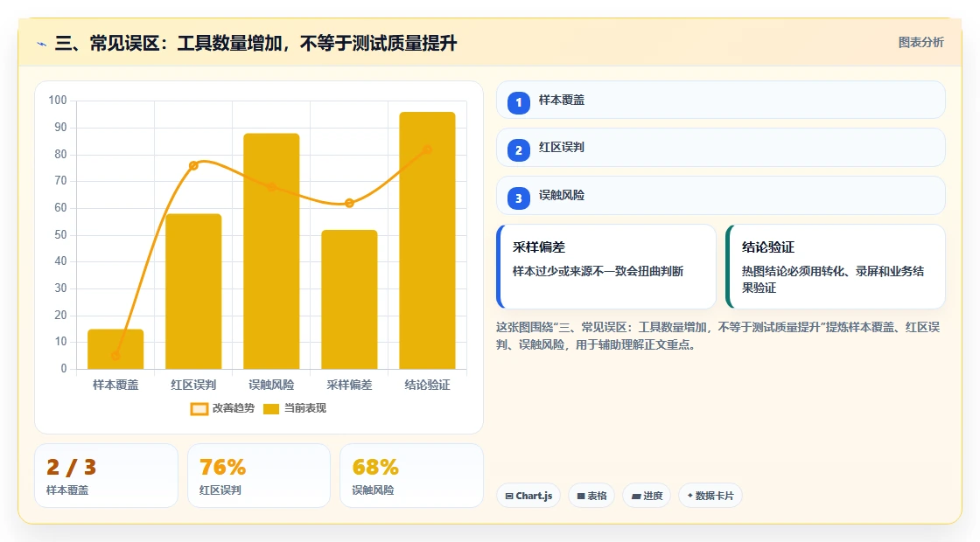980x542 pixels.
Task: Select the 误触风险 list item
Action: tap(720, 196)
